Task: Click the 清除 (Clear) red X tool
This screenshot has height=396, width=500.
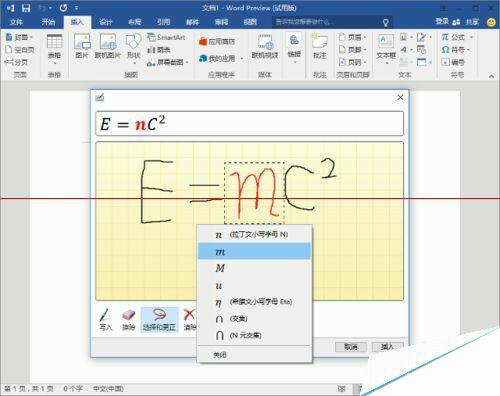Action: pyautogui.click(x=190, y=320)
